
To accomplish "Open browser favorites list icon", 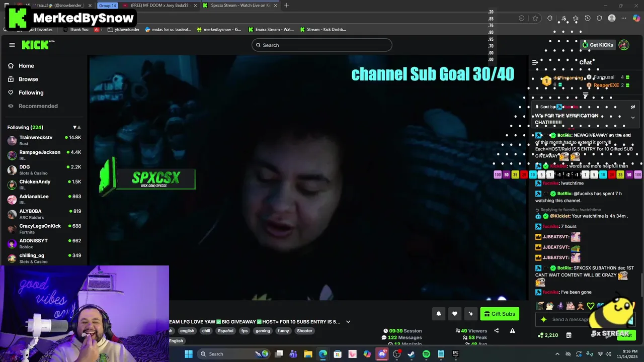I will (x=575, y=18).
